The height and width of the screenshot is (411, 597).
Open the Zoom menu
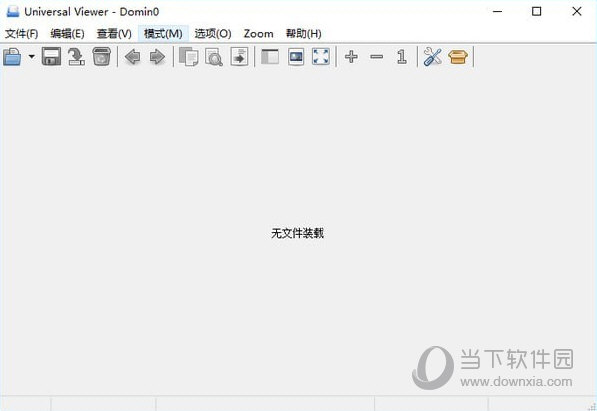click(259, 34)
